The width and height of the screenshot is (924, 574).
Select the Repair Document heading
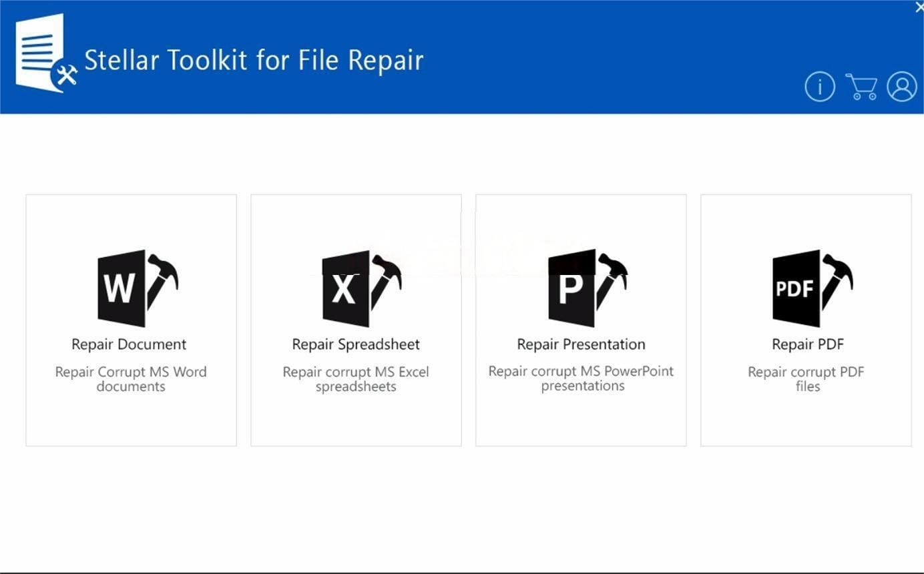[129, 344]
